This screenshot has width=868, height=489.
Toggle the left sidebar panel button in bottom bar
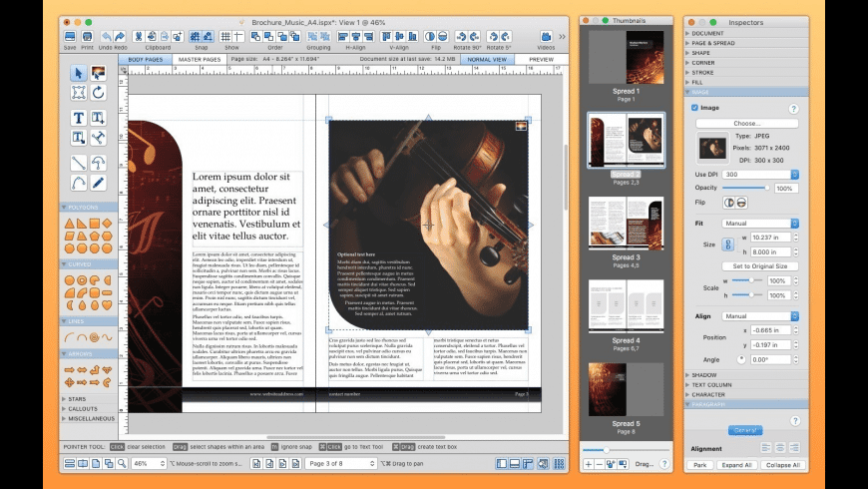[502, 463]
